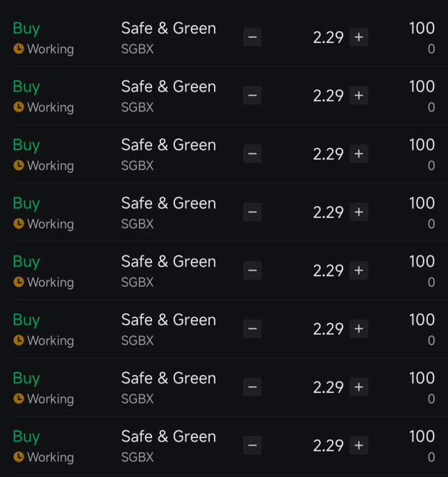Decrease the price in the last order row
Viewport: 448px width, 477px height.
[x=252, y=446]
